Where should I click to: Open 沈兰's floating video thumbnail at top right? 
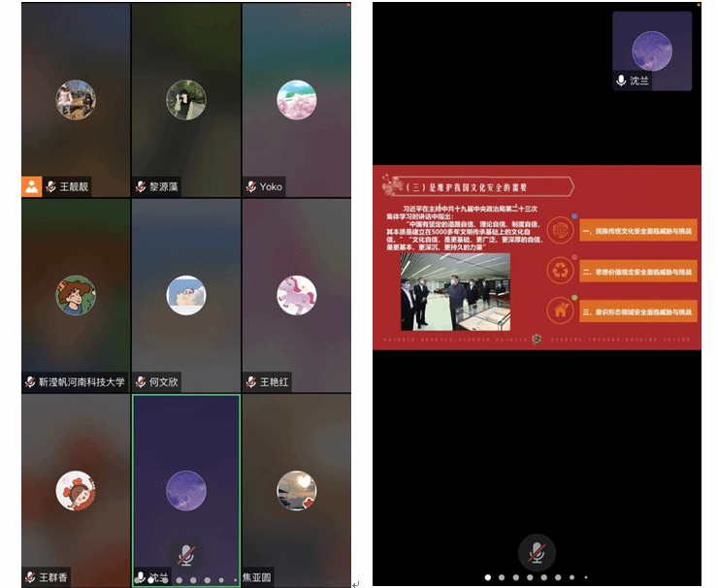651,50
